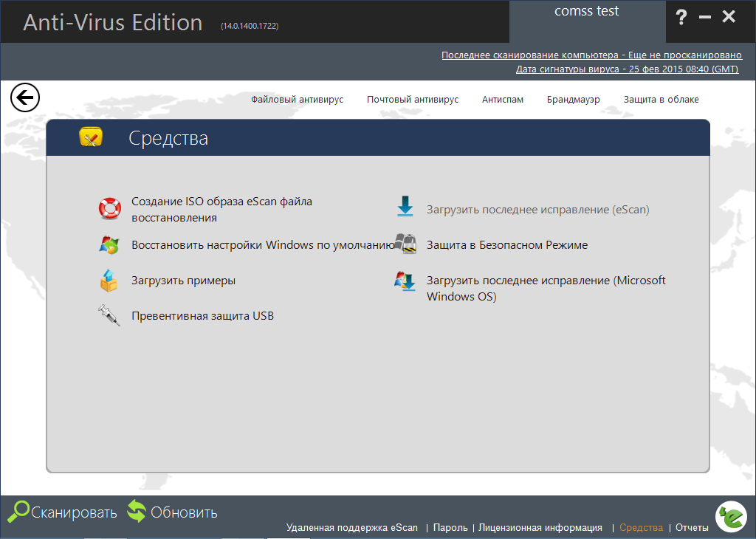Open the help question mark
Screen dimensions: 756x539
click(x=681, y=16)
